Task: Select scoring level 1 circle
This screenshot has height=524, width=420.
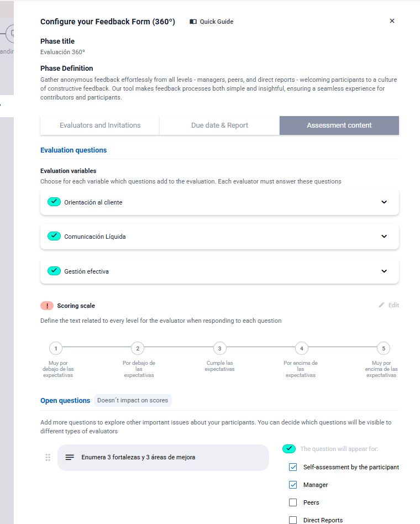Action: pyautogui.click(x=56, y=348)
